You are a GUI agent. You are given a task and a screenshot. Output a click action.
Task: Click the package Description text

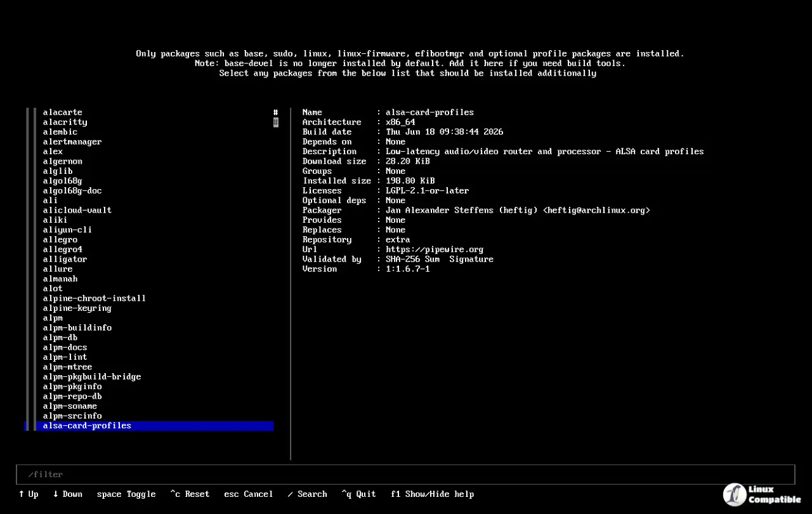tap(545, 152)
